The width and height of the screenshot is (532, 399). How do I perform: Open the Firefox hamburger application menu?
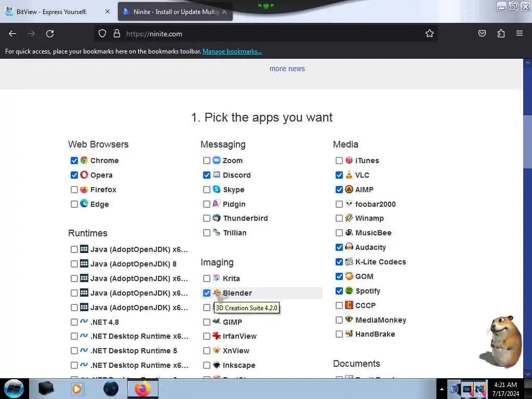pos(520,34)
